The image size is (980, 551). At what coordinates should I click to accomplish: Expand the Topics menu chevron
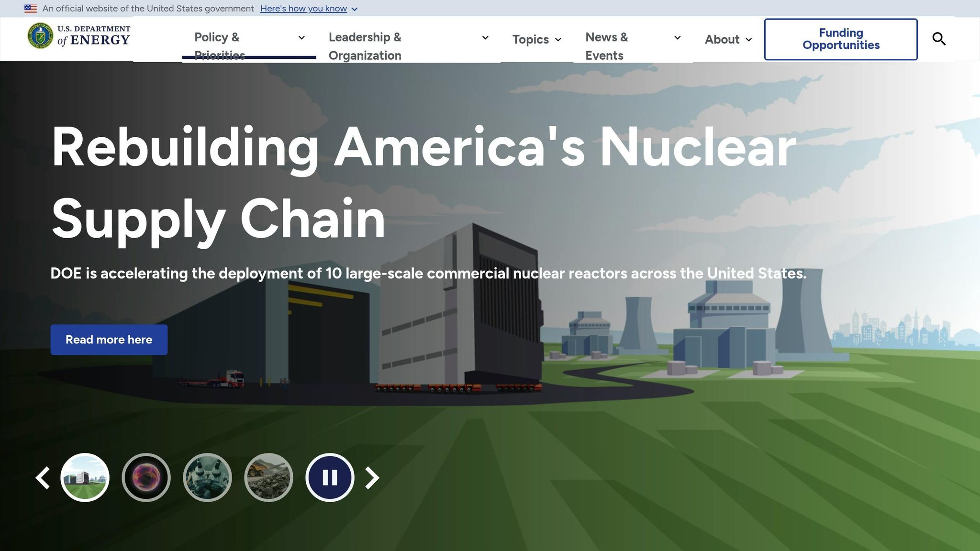coord(558,40)
